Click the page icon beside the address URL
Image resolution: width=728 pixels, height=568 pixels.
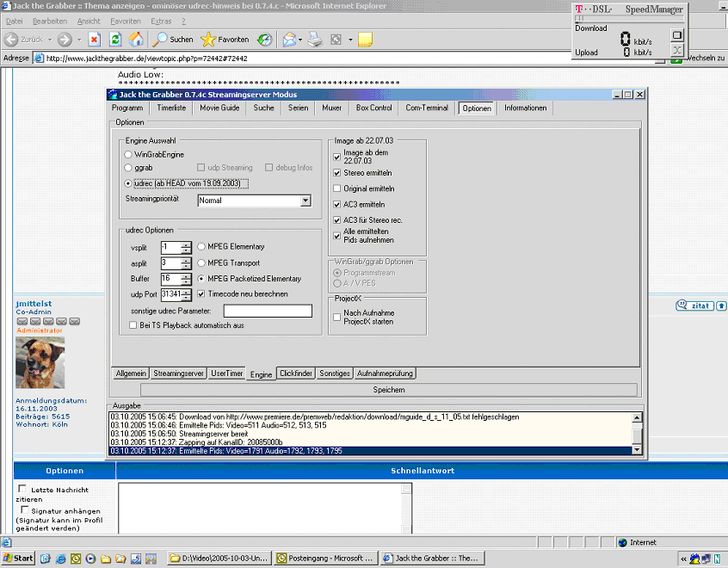coord(40,58)
